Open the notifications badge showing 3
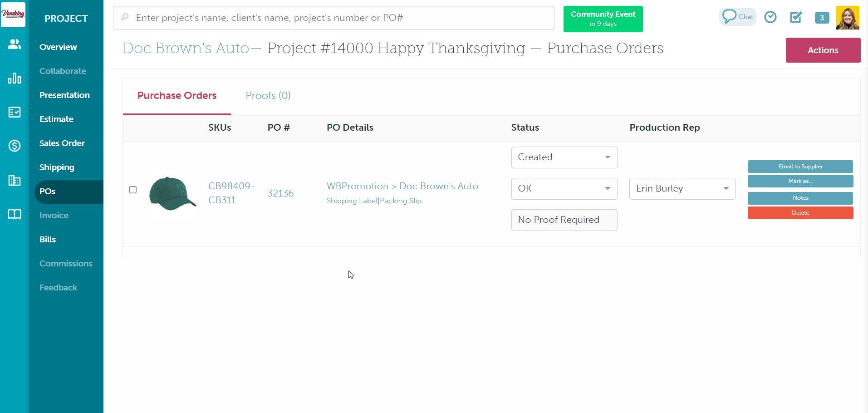The width and height of the screenshot is (868, 413). [x=822, y=18]
